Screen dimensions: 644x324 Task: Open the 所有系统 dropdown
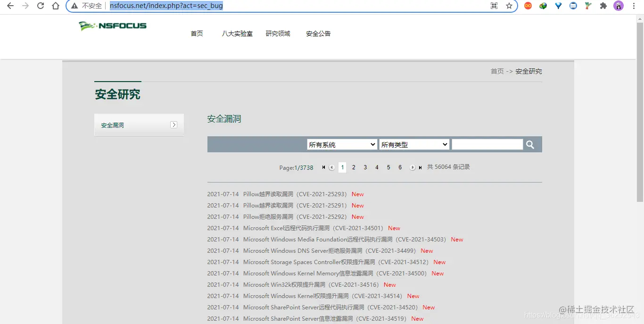(x=342, y=144)
